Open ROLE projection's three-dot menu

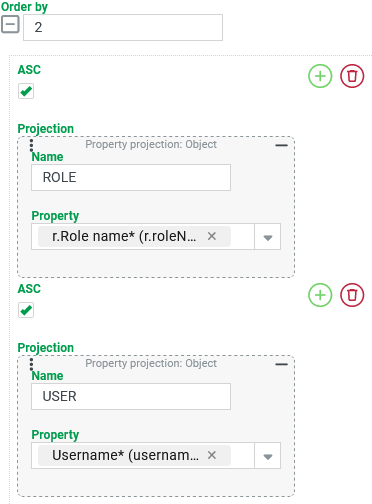coord(31,145)
